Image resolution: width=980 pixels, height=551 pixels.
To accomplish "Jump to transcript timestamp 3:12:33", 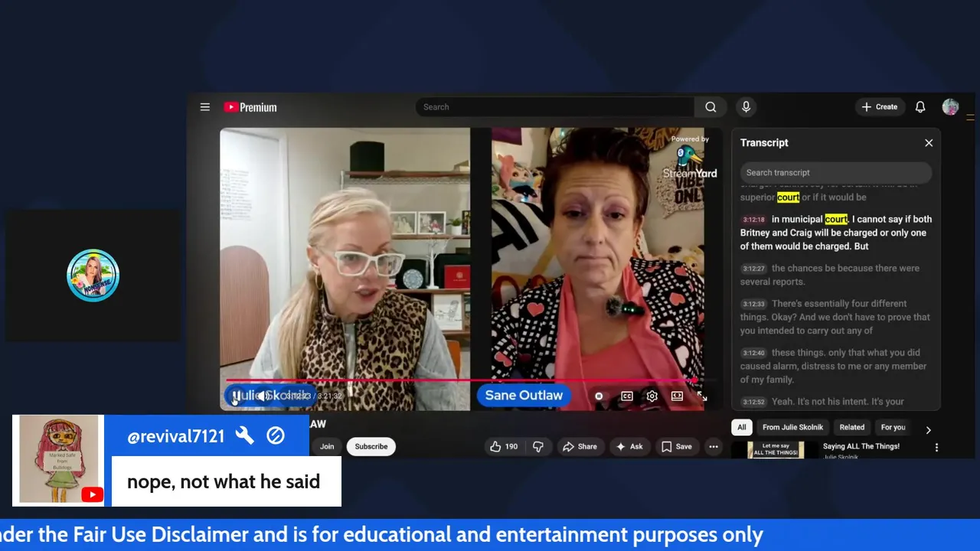I will [x=753, y=304].
